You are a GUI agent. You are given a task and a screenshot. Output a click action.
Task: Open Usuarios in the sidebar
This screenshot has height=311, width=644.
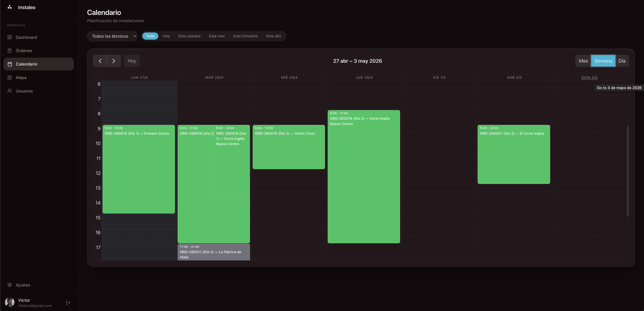click(x=38, y=91)
